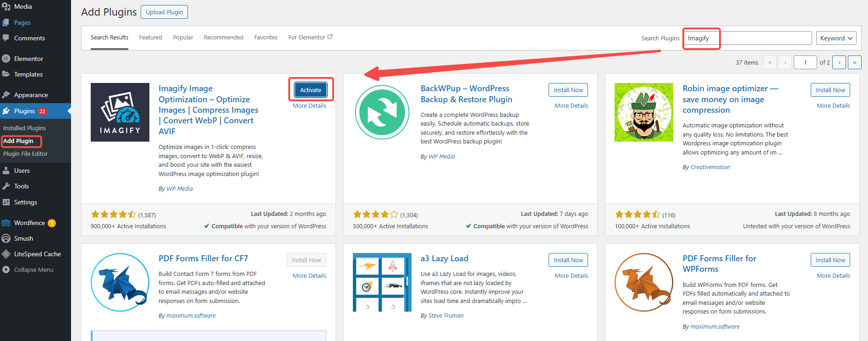This screenshot has width=868, height=341.
Task: Open Elementor from the admin sidebar
Action: tap(28, 59)
